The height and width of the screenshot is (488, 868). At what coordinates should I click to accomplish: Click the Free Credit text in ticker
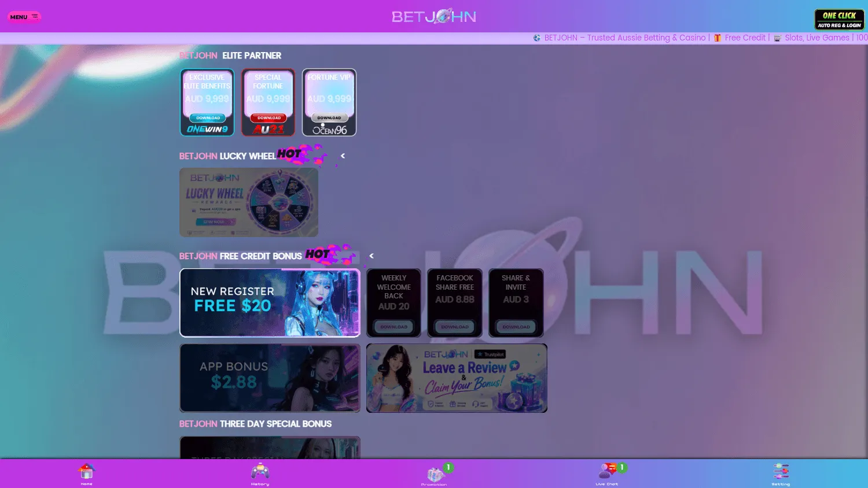[745, 38]
